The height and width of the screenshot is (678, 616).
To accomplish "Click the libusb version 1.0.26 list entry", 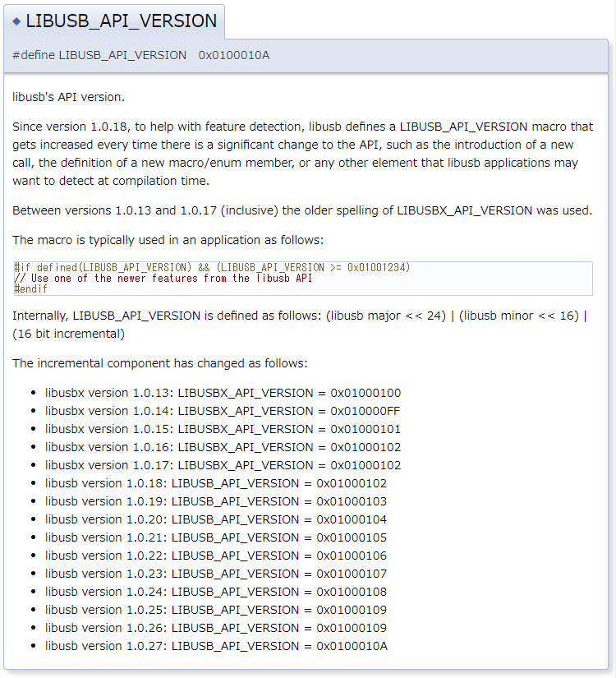I will [x=216, y=628].
